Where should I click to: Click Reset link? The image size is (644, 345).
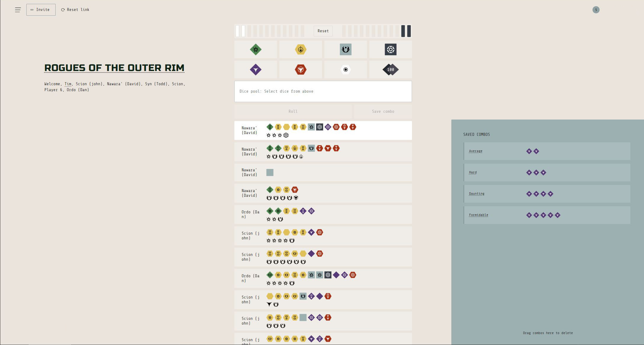click(75, 10)
